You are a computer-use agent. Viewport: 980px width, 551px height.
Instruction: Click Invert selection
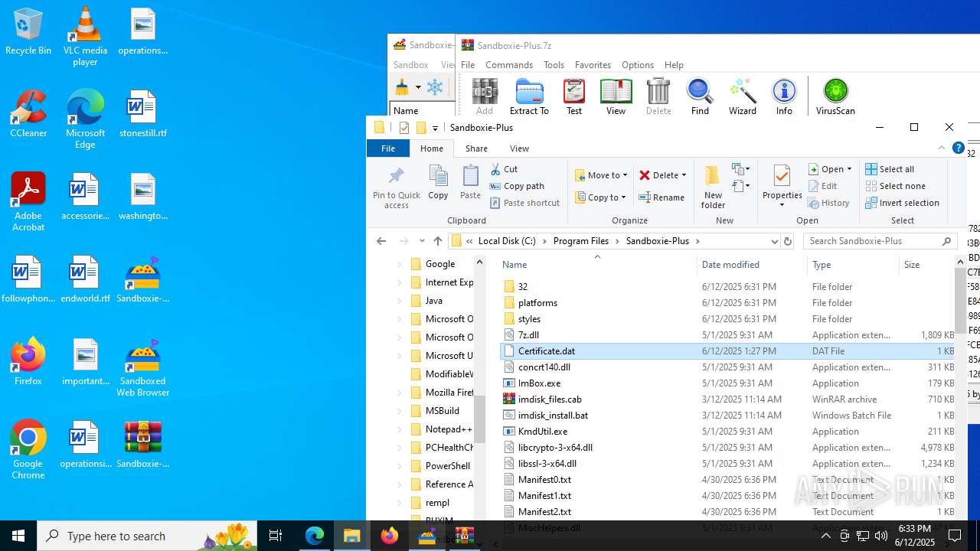(902, 203)
